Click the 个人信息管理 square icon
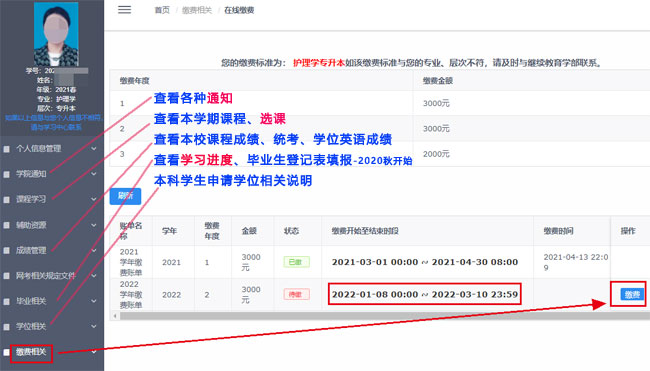 [x=7, y=149]
